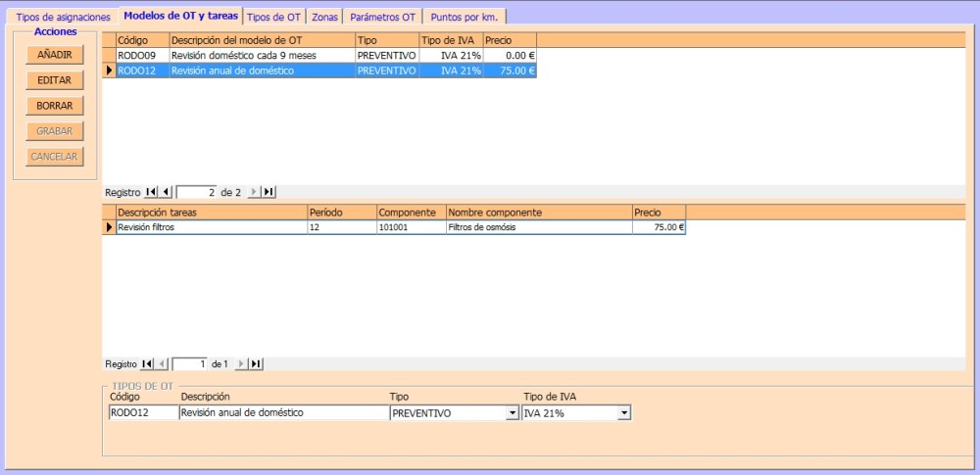Click 75.00 € price in tasks table

pos(659,227)
